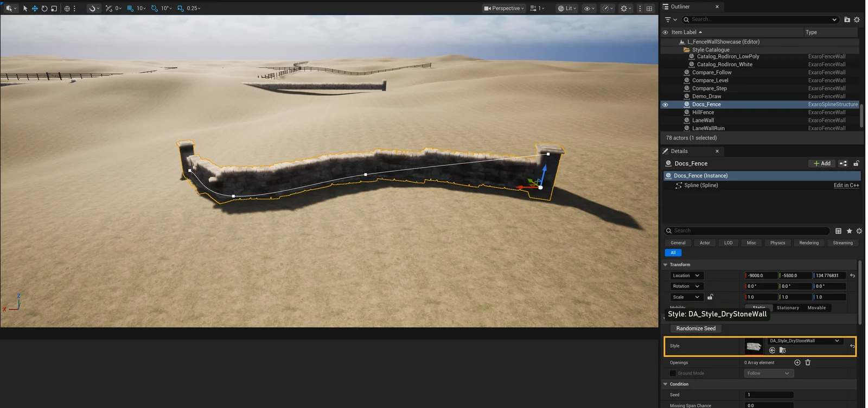The width and height of the screenshot is (868, 408).
Task: Open DA_Style_DryStoneWall asset dropdown
Action: coord(805,341)
